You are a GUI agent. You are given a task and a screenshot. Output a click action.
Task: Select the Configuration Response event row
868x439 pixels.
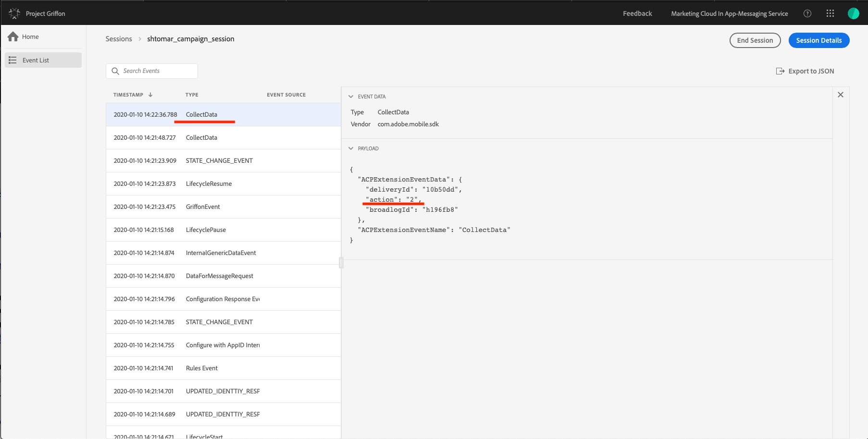(223, 299)
